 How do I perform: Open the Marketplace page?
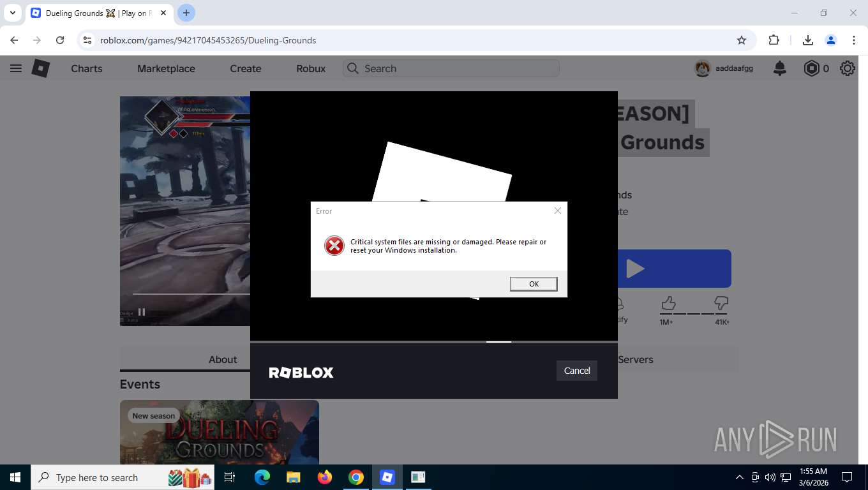pos(166,68)
